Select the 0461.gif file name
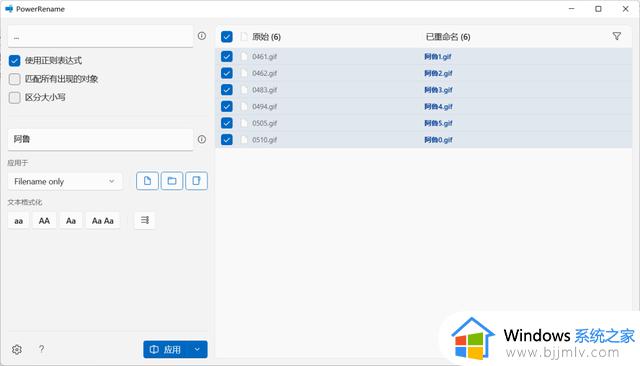The width and height of the screenshot is (640, 366). (264, 57)
